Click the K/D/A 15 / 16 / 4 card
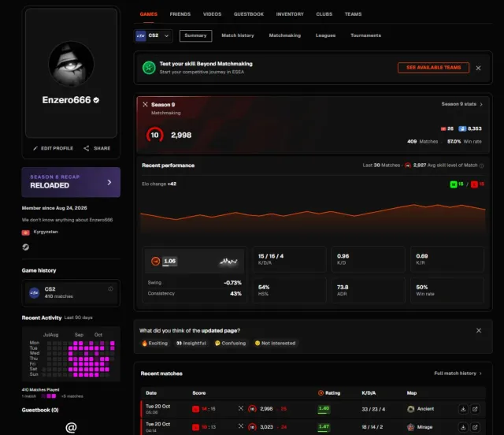Viewport: 504px width, 435px height. pos(289,259)
